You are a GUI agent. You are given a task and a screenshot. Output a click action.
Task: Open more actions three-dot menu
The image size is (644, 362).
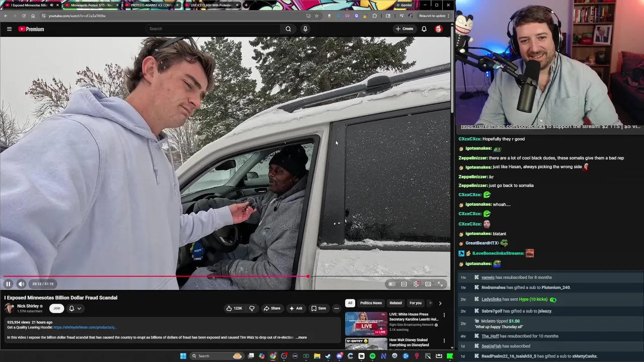coord(337,308)
